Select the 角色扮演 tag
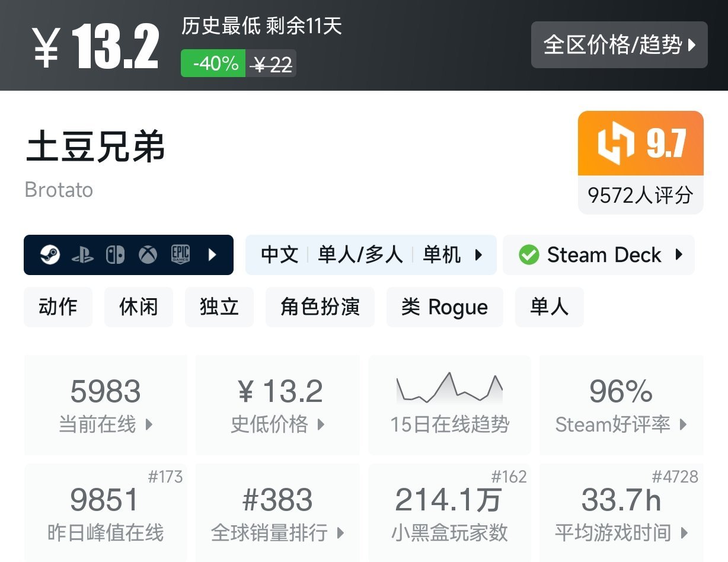This screenshot has height=562, width=728. [x=320, y=307]
